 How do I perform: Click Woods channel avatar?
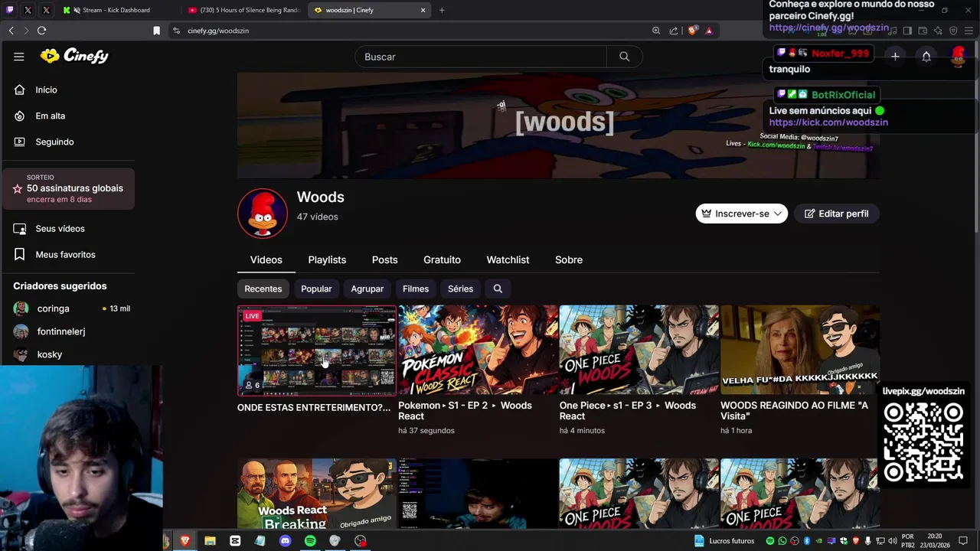pyautogui.click(x=263, y=214)
